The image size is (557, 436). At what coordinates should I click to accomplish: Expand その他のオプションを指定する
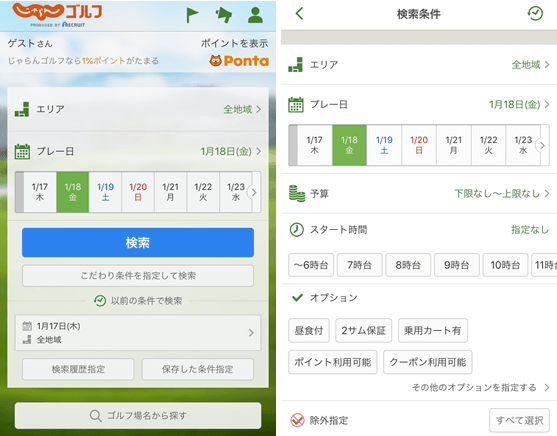pos(480,387)
